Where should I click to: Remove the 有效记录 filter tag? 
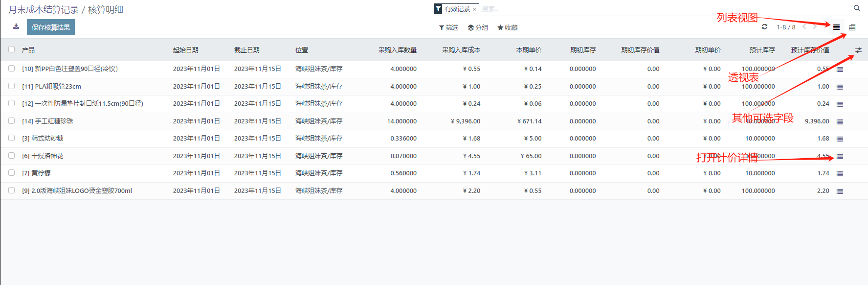(x=474, y=9)
